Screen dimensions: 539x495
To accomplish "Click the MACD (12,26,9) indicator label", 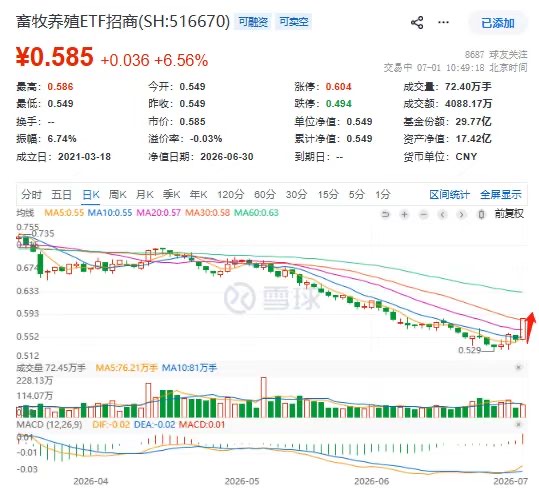I will (x=49, y=425).
